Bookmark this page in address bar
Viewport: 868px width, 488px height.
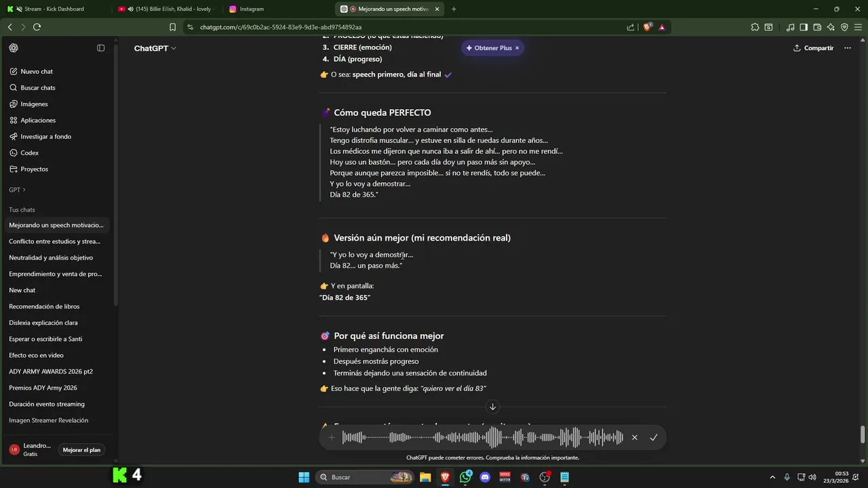pos(173,27)
